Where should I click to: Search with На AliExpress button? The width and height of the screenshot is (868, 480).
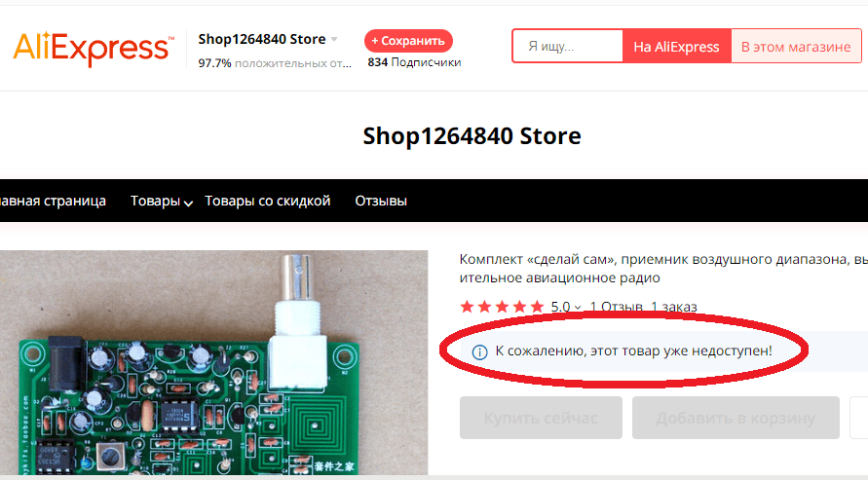pos(676,47)
